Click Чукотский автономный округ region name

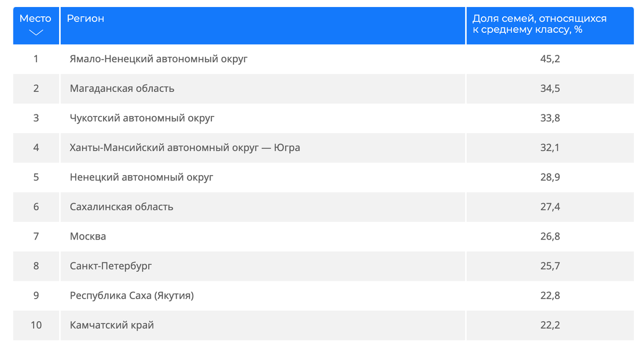pyautogui.click(x=142, y=118)
